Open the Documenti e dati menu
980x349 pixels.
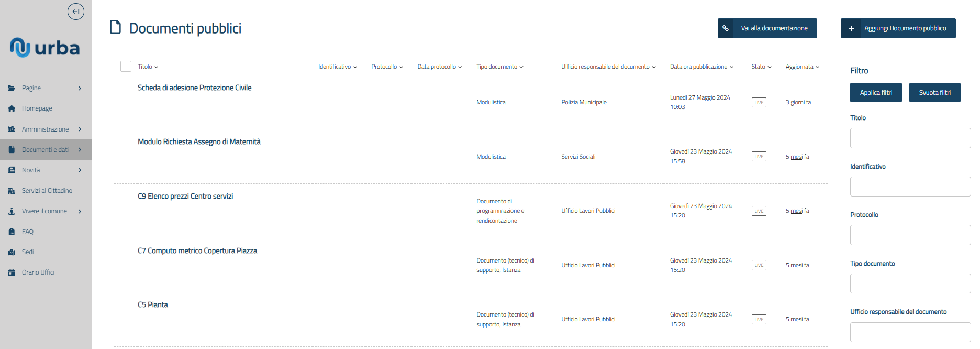click(45, 150)
